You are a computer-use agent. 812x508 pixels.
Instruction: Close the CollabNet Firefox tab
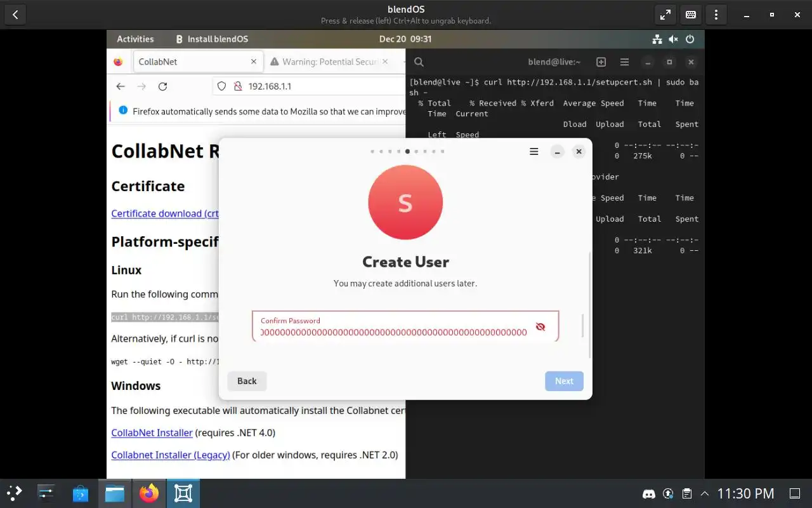click(x=254, y=62)
